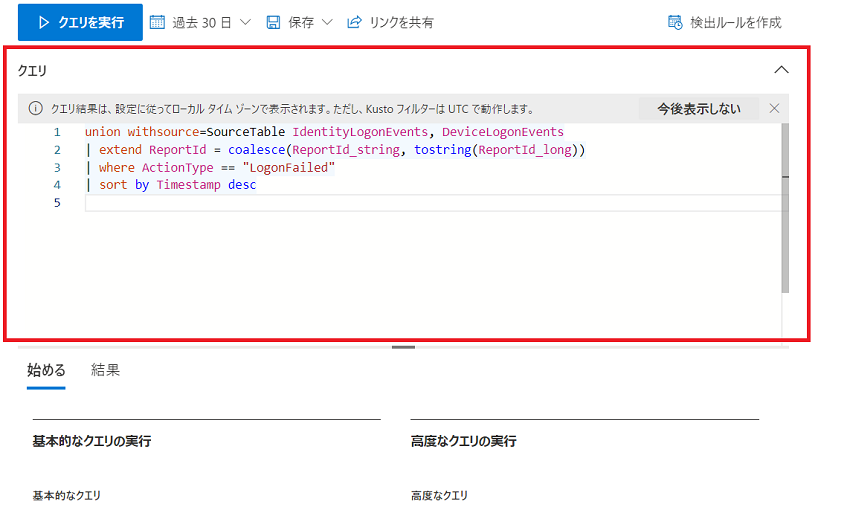Viewport: 850px width, 510px height.
Task: Expand the 保存 dropdown chevron
Action: tap(327, 22)
